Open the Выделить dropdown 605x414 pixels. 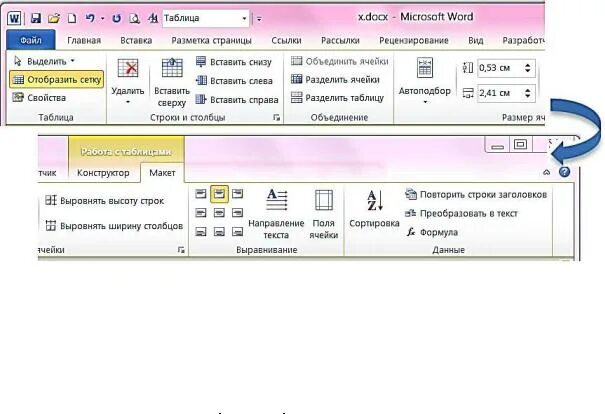[44, 61]
